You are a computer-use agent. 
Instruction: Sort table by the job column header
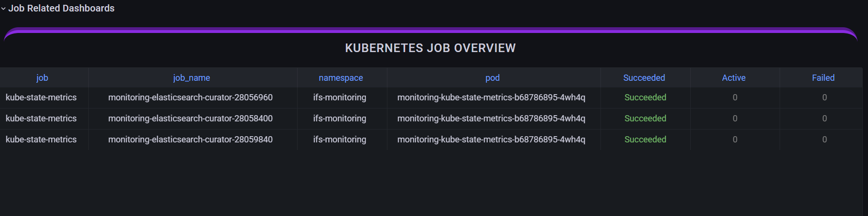[x=42, y=78]
